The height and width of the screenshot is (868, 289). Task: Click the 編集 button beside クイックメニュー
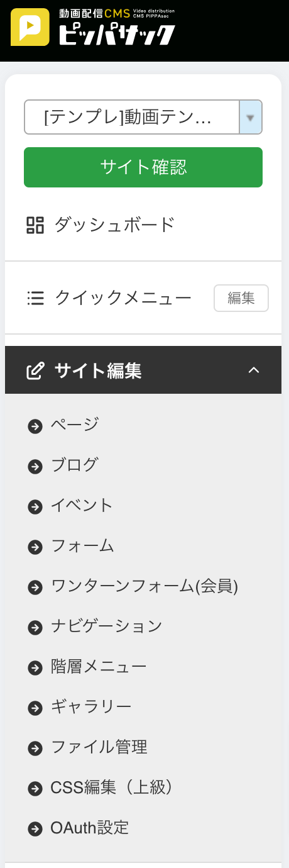pos(241,298)
